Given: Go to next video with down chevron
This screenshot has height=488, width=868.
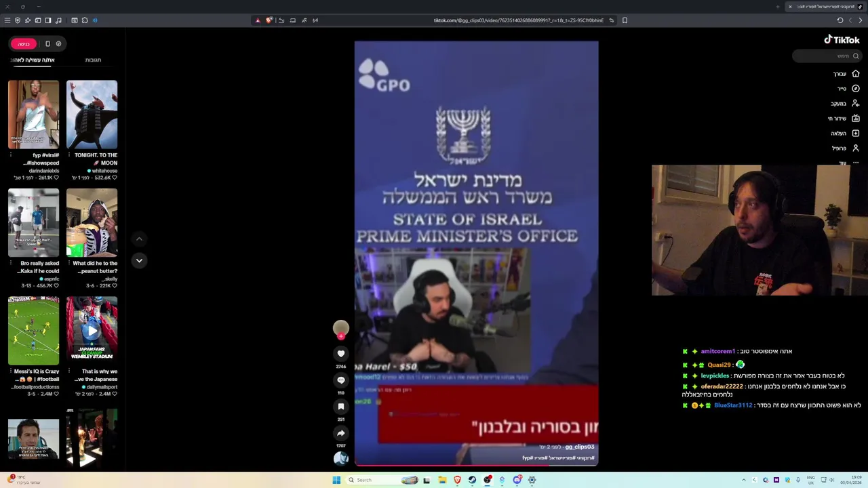Looking at the screenshot, I should coord(139,260).
